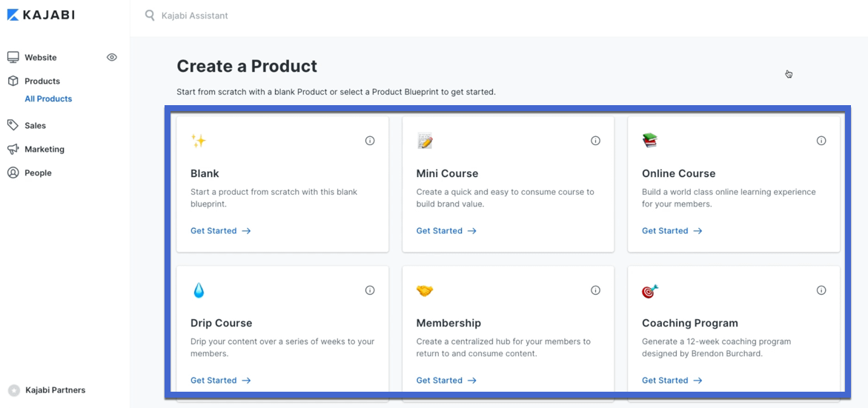Click the search magnifier icon
The height and width of the screenshot is (408, 868).
tap(150, 16)
